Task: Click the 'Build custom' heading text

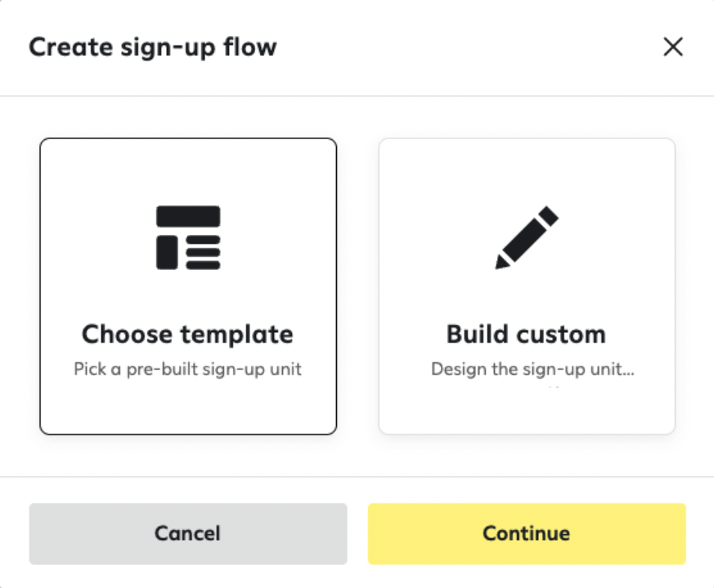Action: [x=526, y=334]
